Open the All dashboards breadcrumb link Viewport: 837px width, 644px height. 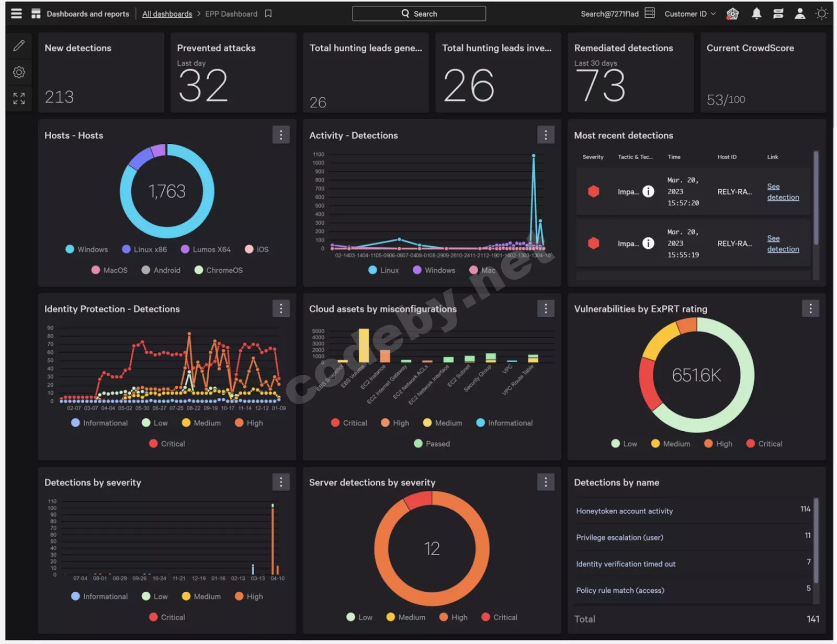pos(167,14)
